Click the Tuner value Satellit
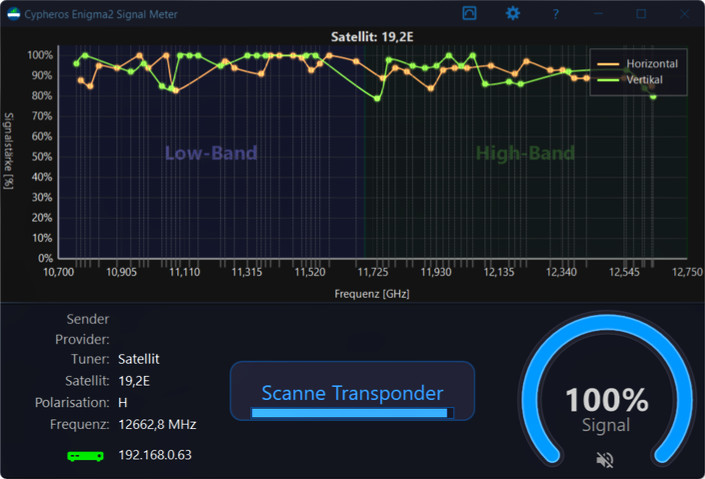Viewport: 705px width, 479px height. (x=138, y=359)
